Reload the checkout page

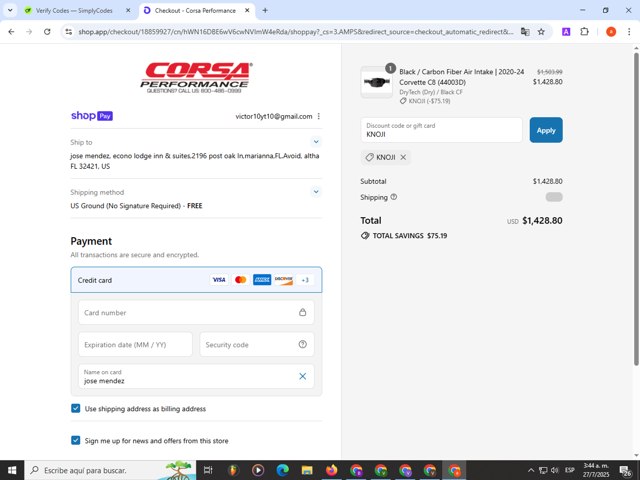[47, 32]
